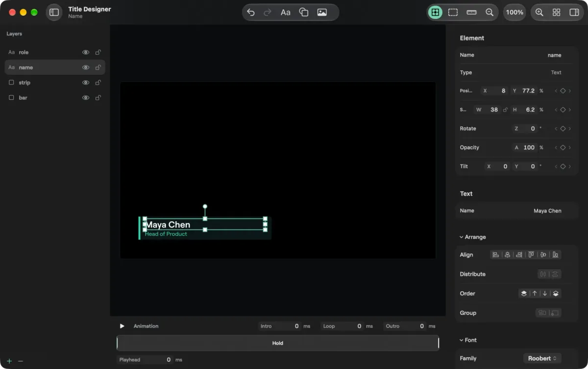Hide the role layer
Viewport: 588px width, 369px height.
[x=86, y=52]
